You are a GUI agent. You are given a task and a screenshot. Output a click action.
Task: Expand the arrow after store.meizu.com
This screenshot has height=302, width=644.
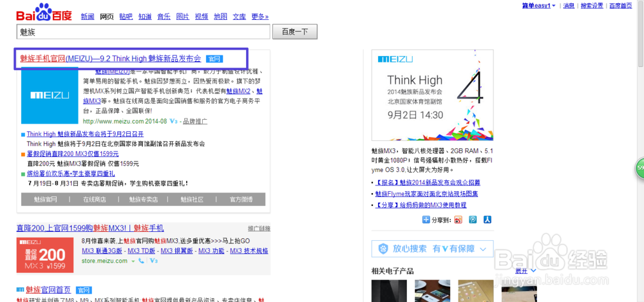[133, 261]
